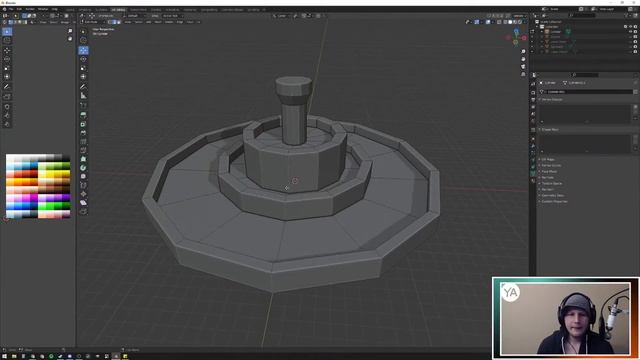The width and height of the screenshot is (640, 360).
Task: Pick the Loop Cut tool
Action: 83,142
